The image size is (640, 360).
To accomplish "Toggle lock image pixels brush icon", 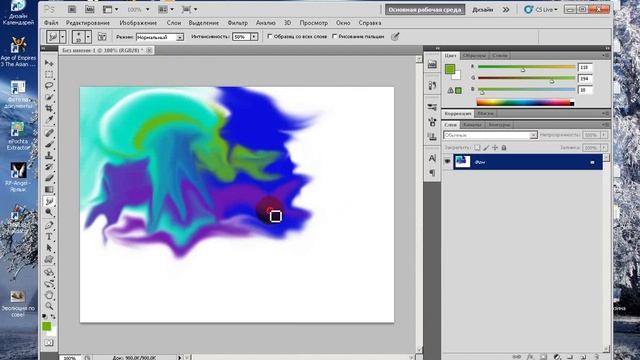I will click(486, 147).
